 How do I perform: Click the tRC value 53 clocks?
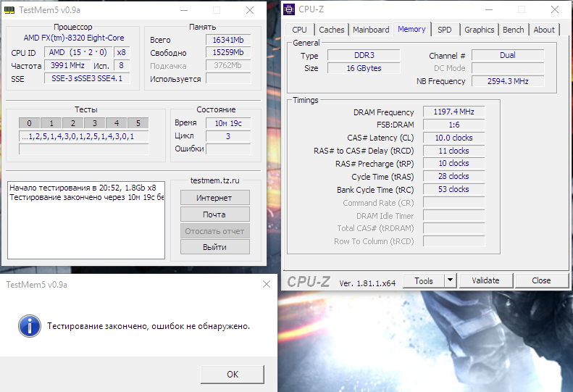454,189
